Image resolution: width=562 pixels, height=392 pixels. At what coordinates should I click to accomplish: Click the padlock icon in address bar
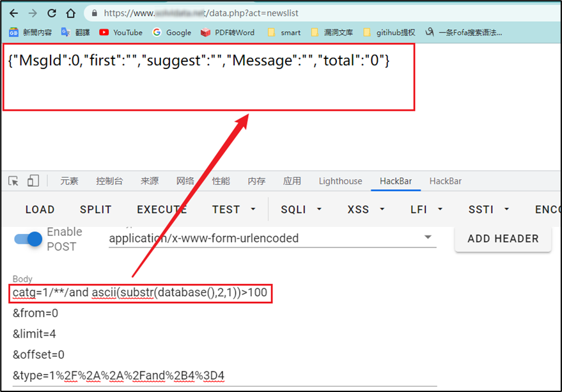pyautogui.click(x=95, y=13)
